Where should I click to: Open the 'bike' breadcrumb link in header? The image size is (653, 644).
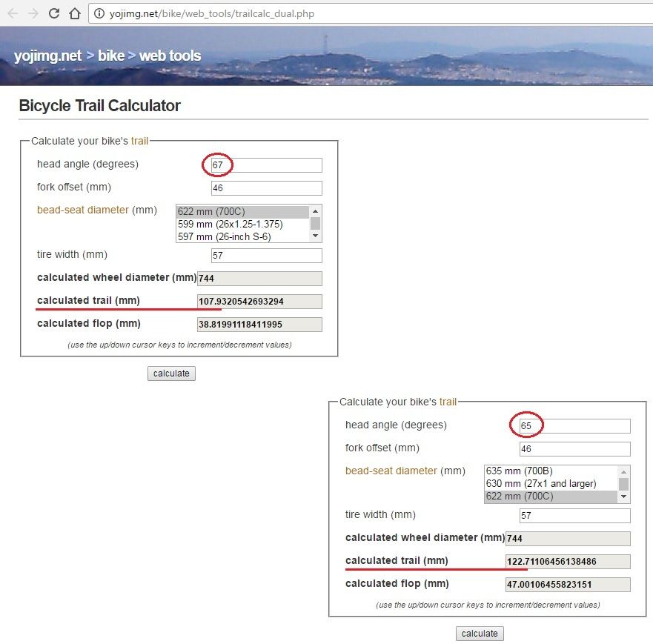(110, 56)
